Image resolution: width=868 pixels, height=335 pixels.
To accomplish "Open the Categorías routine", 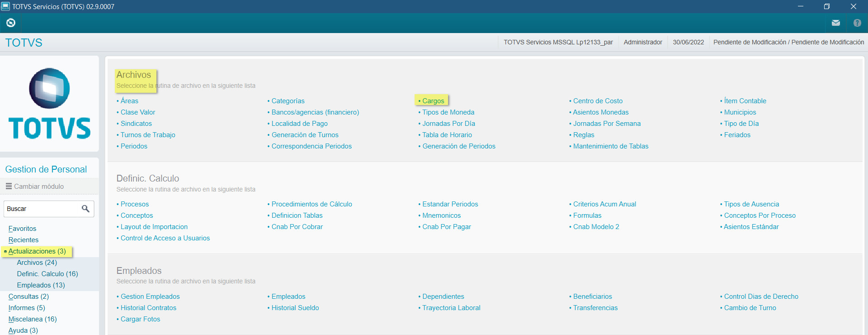I will click(288, 101).
